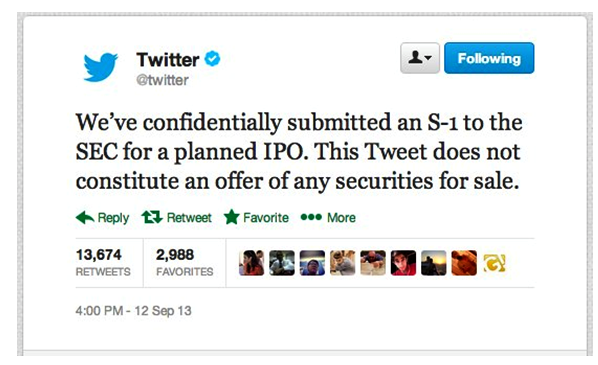Open the Twitter account name link
Screen dimensions: 598x365
tap(168, 59)
